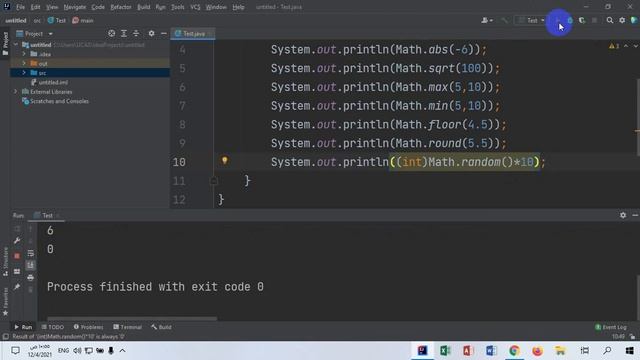Viewport: 640px width, 360px height.
Task: Collapse the untitled project root node
Action: [16, 44]
